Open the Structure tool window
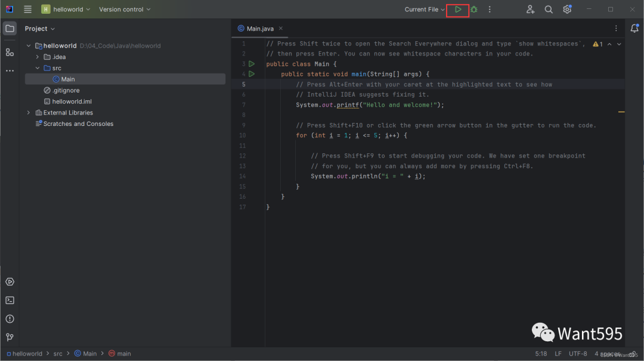Image resolution: width=644 pixels, height=361 pixels. click(x=10, y=53)
